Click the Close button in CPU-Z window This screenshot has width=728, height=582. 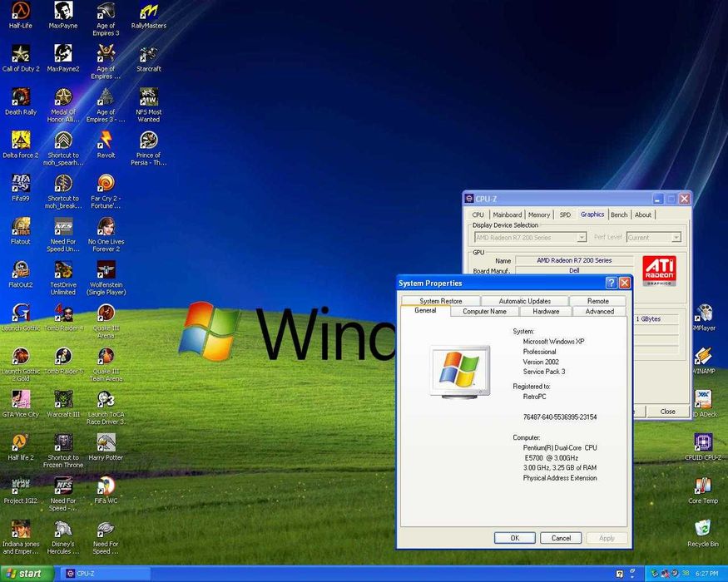[667, 412]
